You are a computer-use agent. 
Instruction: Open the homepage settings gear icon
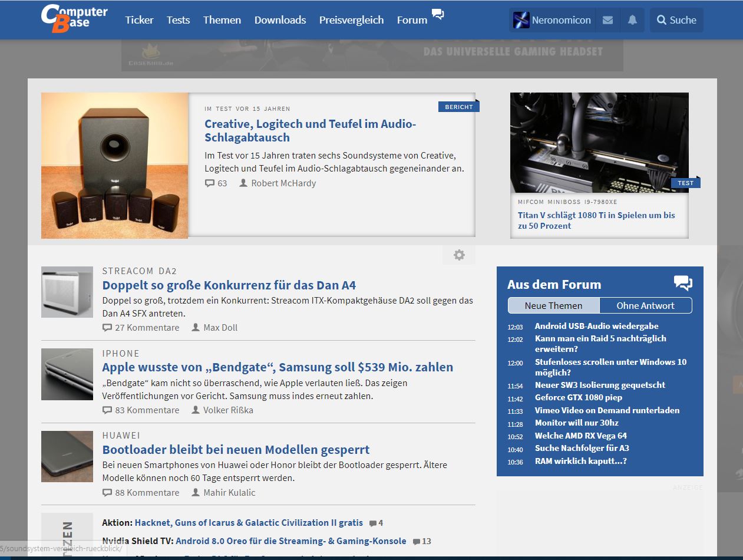point(459,255)
